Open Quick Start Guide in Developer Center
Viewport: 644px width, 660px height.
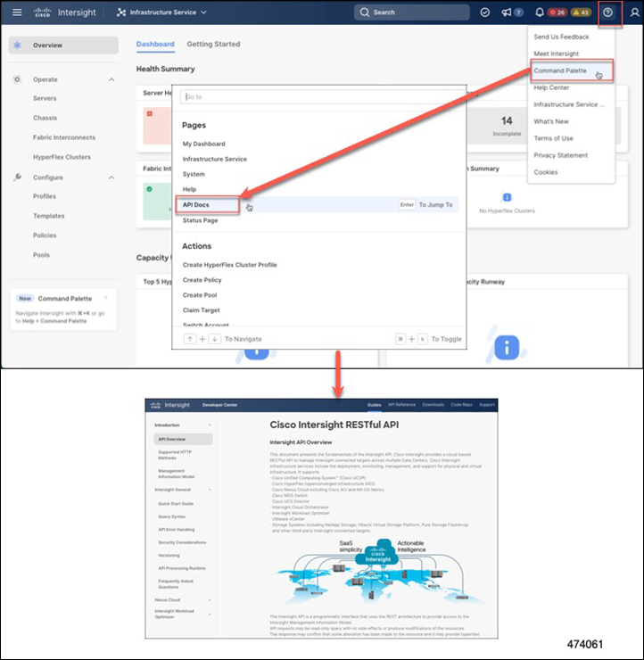click(176, 504)
